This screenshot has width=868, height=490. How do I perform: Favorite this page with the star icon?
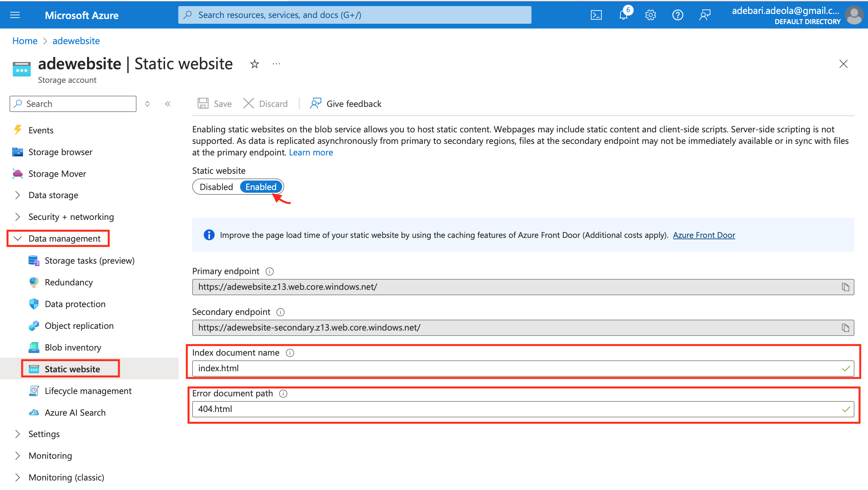[x=254, y=64]
